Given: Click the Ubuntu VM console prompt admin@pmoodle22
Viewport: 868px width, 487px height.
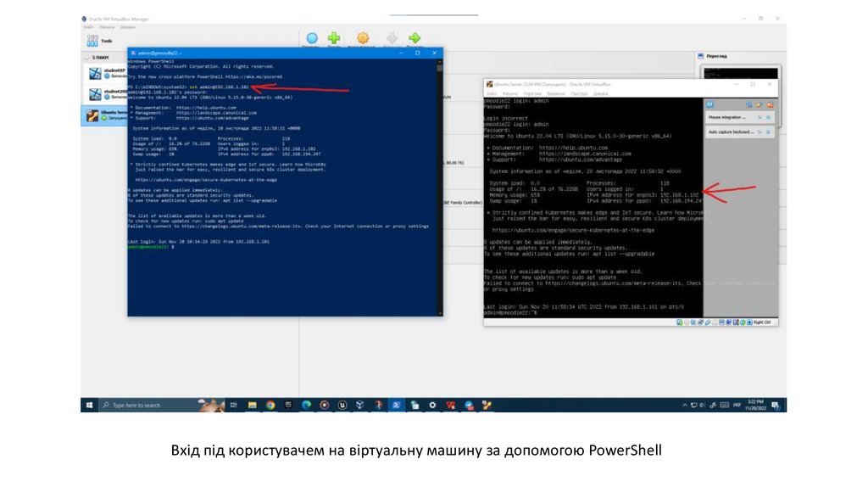Looking at the screenshot, I should coord(509,313).
